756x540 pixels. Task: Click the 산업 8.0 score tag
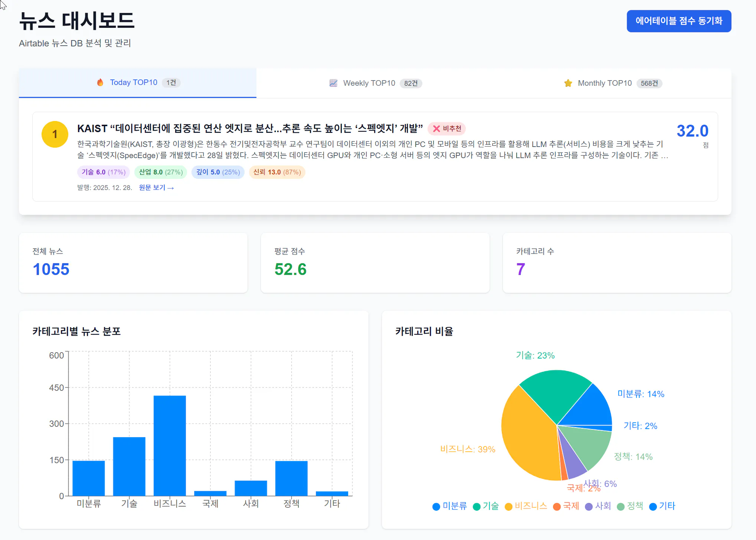161,172
